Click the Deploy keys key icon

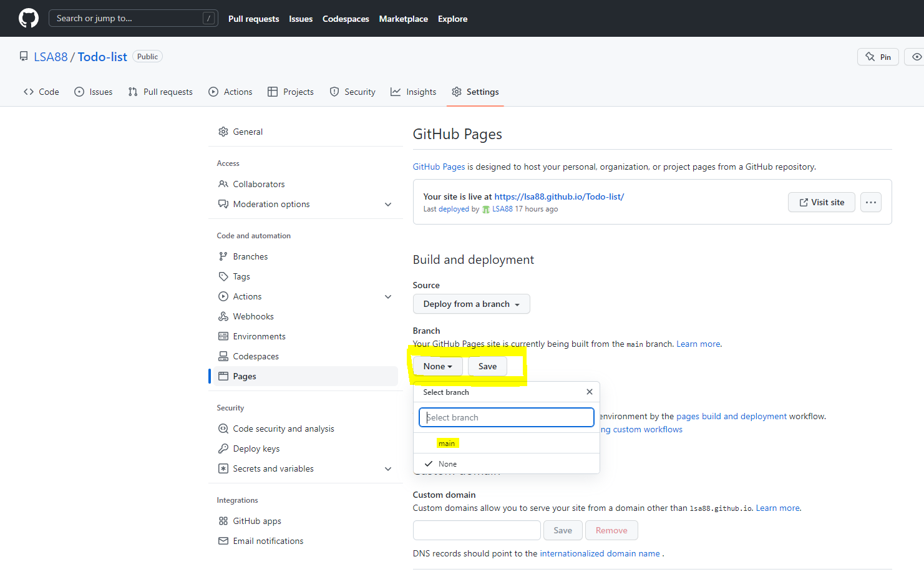(x=223, y=449)
